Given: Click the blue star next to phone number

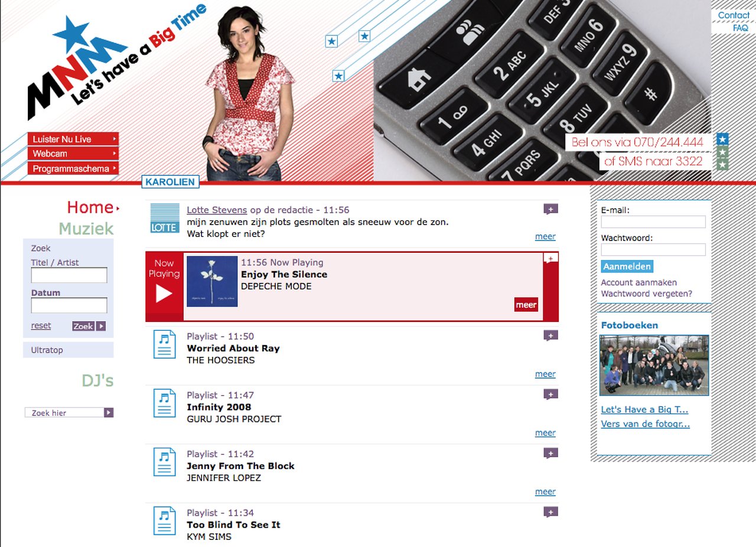Looking at the screenshot, I should coord(722,139).
